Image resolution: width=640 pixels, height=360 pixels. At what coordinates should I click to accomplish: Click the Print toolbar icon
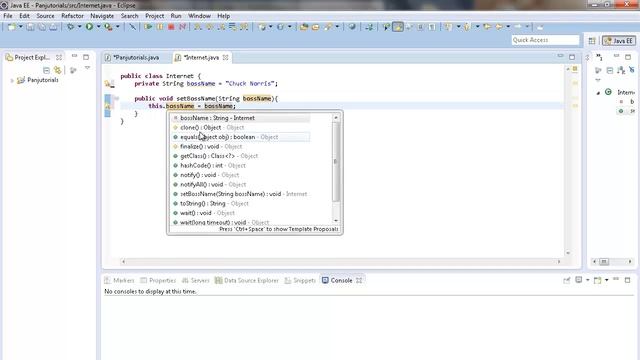pos(53,27)
